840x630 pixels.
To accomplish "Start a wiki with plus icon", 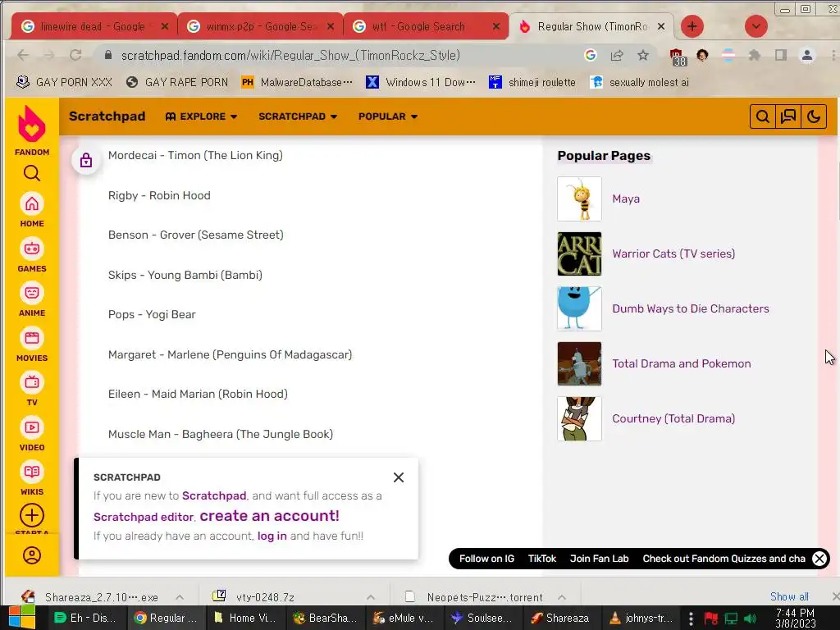I will pos(32,515).
